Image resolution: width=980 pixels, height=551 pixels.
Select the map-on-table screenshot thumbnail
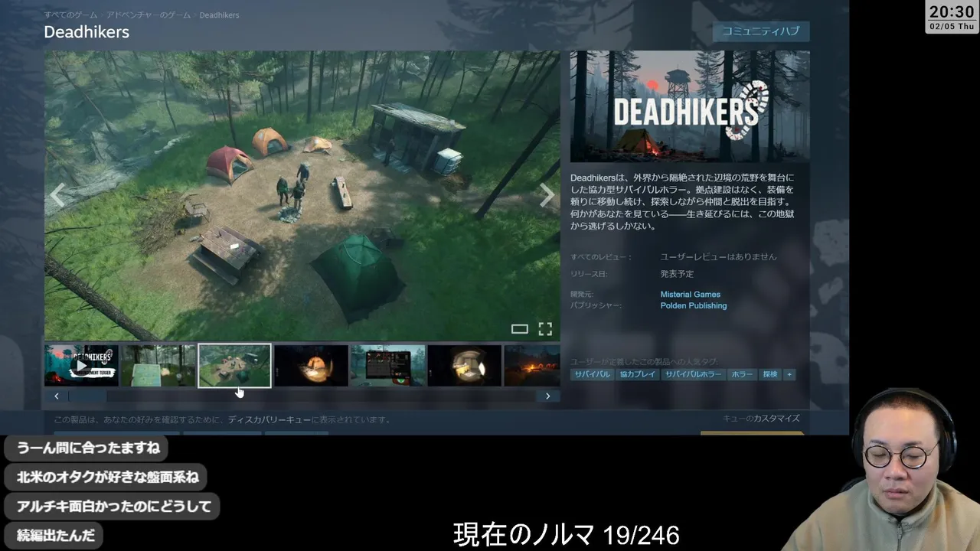click(158, 366)
